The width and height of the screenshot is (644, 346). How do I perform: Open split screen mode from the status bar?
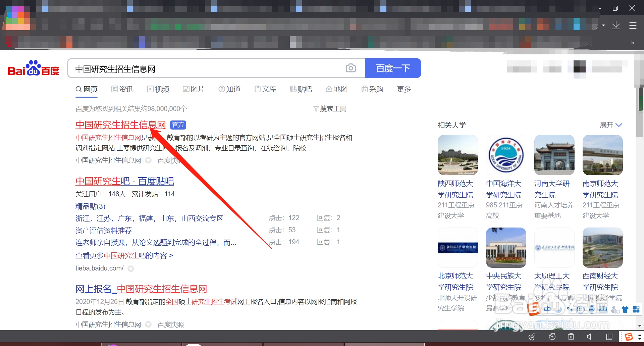tap(609, 337)
